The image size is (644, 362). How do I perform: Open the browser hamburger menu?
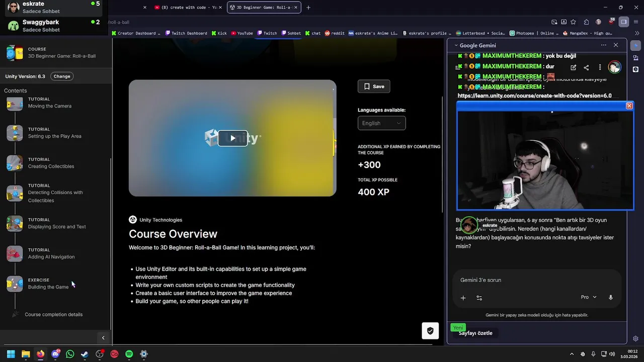click(x=636, y=22)
